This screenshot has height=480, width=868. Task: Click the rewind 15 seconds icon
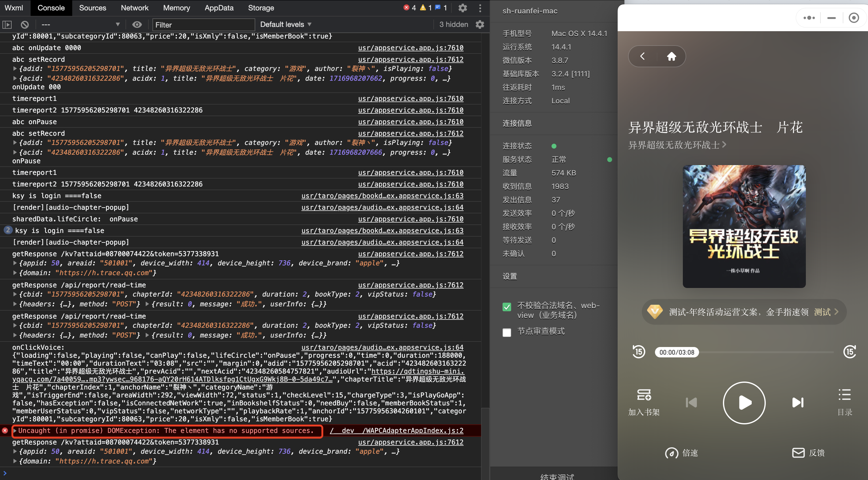pos(638,352)
